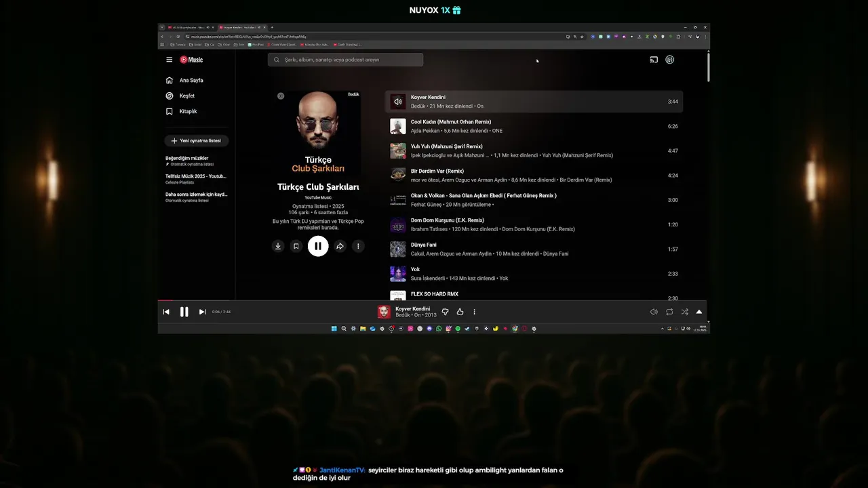Click Dünya Fani album thumbnail
The image size is (868, 488).
tap(397, 249)
